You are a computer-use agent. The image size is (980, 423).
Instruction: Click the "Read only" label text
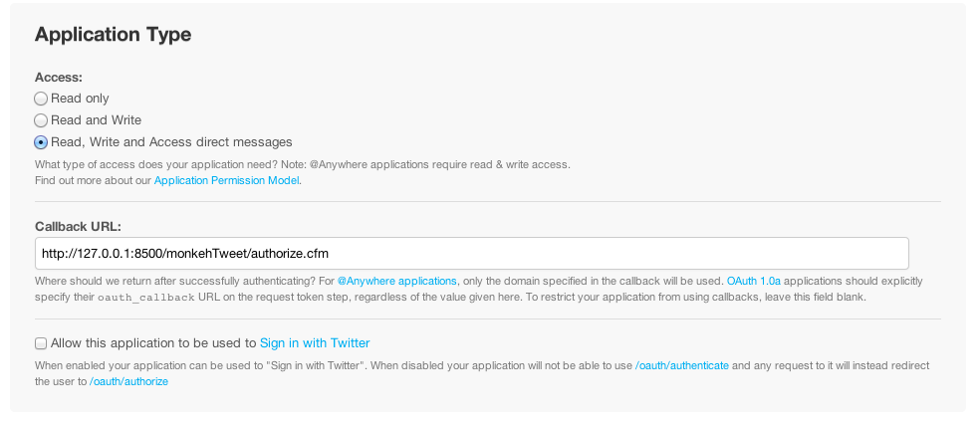coord(80,99)
